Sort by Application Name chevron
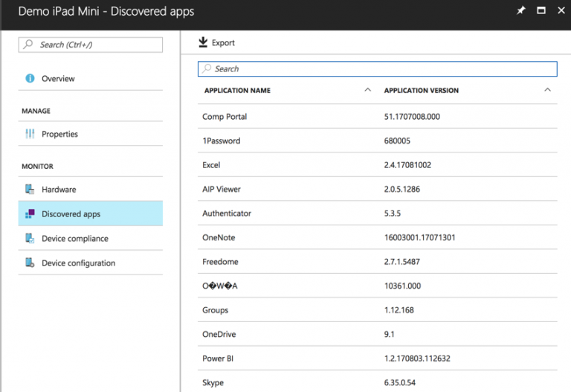 point(368,90)
